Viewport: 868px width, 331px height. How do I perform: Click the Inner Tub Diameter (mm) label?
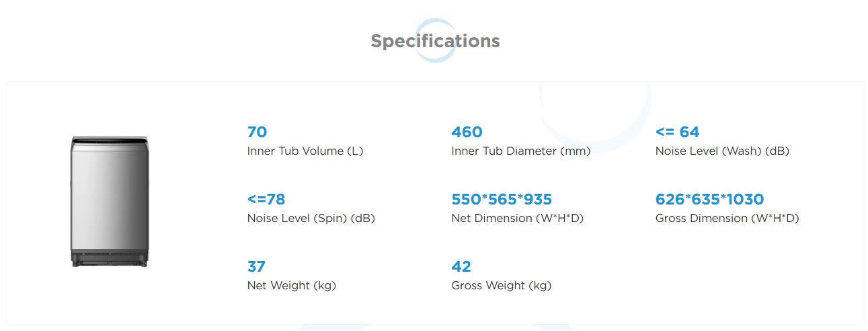[x=521, y=151]
